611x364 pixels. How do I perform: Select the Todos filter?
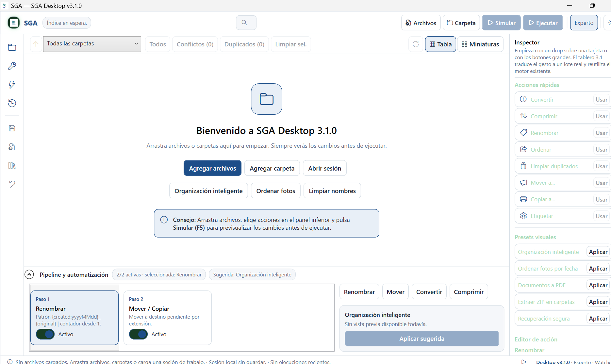point(157,44)
